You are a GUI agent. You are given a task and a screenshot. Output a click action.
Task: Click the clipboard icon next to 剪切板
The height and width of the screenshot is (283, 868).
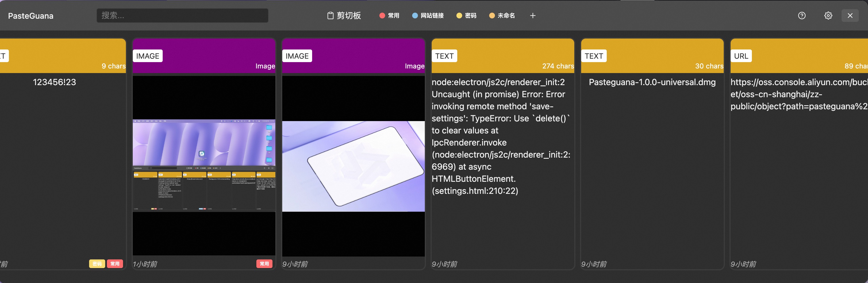pos(330,16)
